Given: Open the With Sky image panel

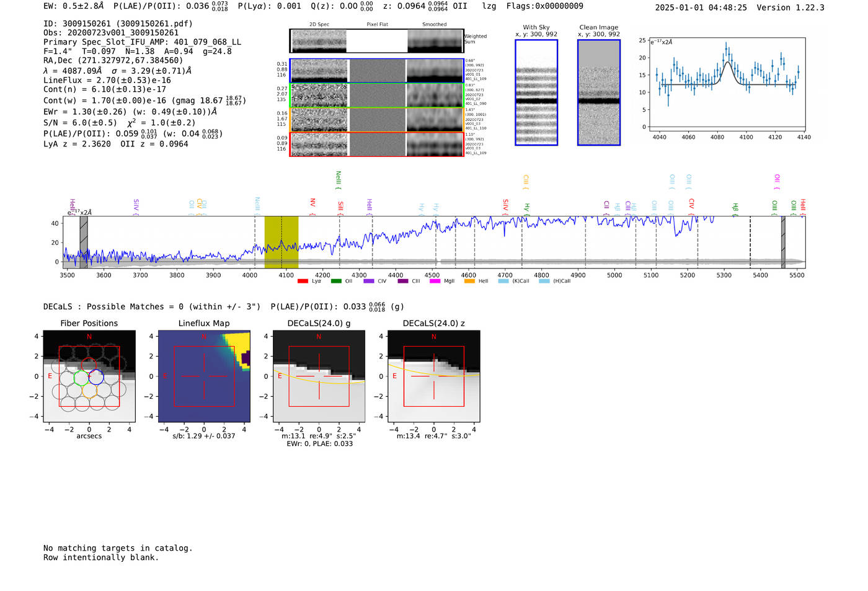Looking at the screenshot, I should point(536,92).
